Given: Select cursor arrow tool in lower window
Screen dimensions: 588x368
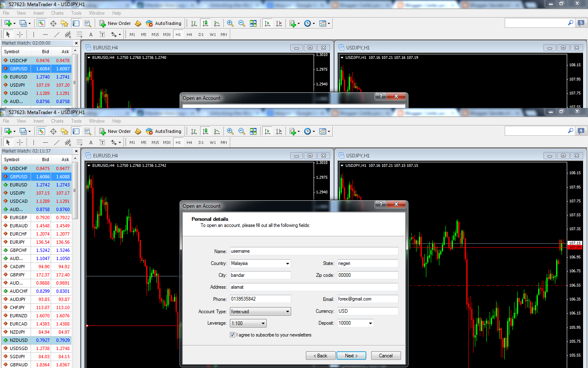Looking at the screenshot, I should 8,142.
